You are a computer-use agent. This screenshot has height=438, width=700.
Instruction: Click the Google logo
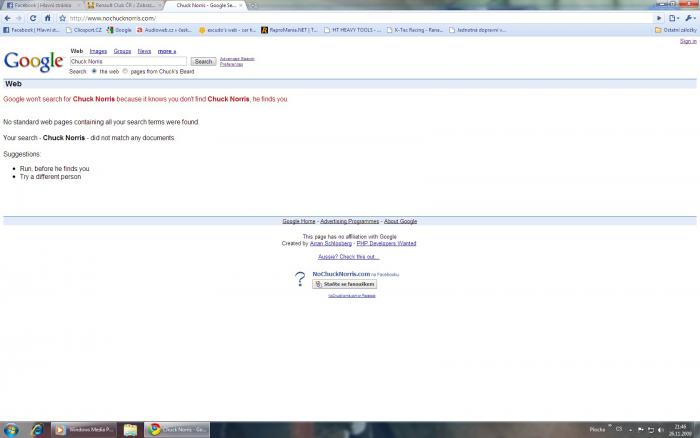click(x=33, y=61)
